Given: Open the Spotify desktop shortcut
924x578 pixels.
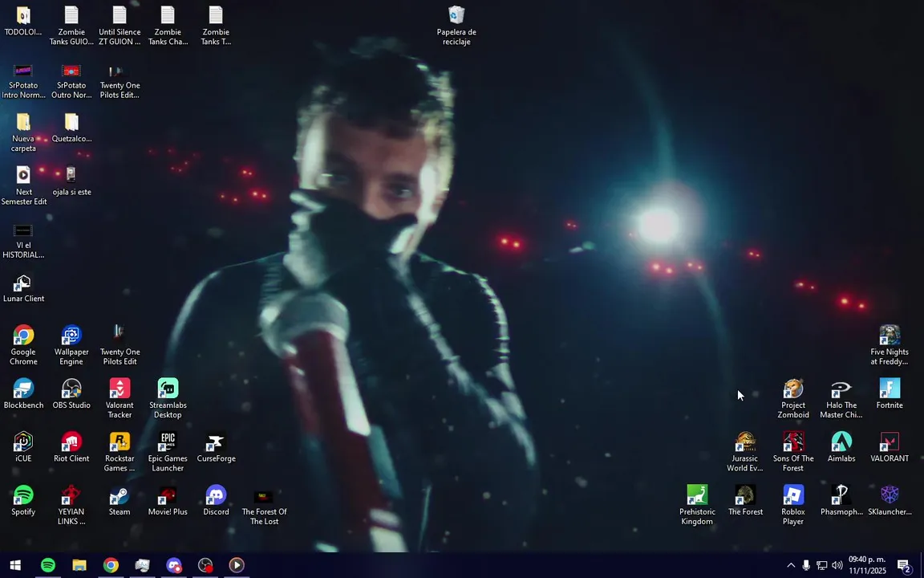Looking at the screenshot, I should (23, 500).
